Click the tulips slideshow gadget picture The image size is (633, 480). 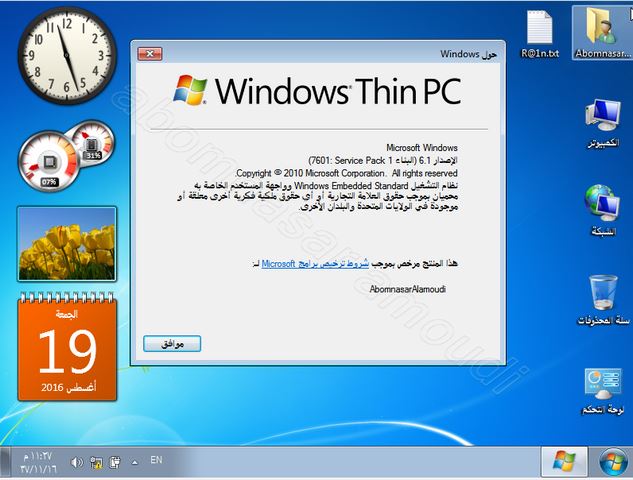point(67,244)
